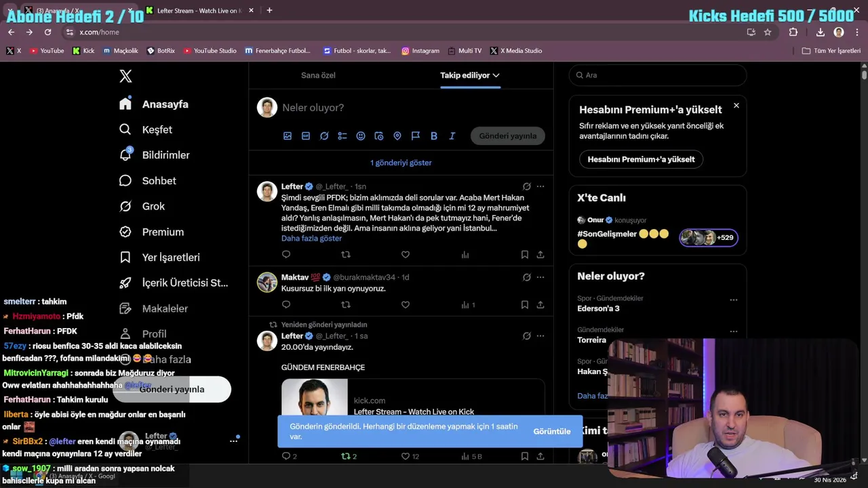Bookmark the Maktav post
The image size is (868, 488).
(525, 305)
